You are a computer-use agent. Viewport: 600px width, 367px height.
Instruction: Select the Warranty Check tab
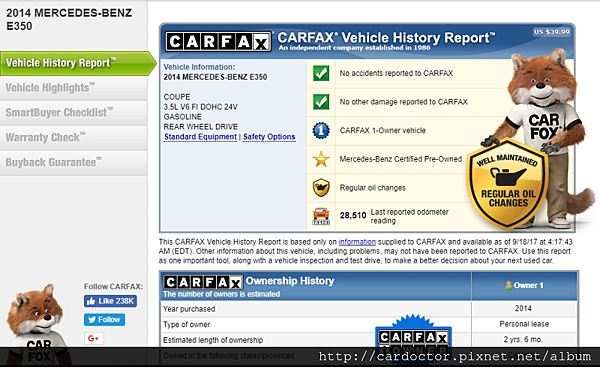[x=73, y=138]
